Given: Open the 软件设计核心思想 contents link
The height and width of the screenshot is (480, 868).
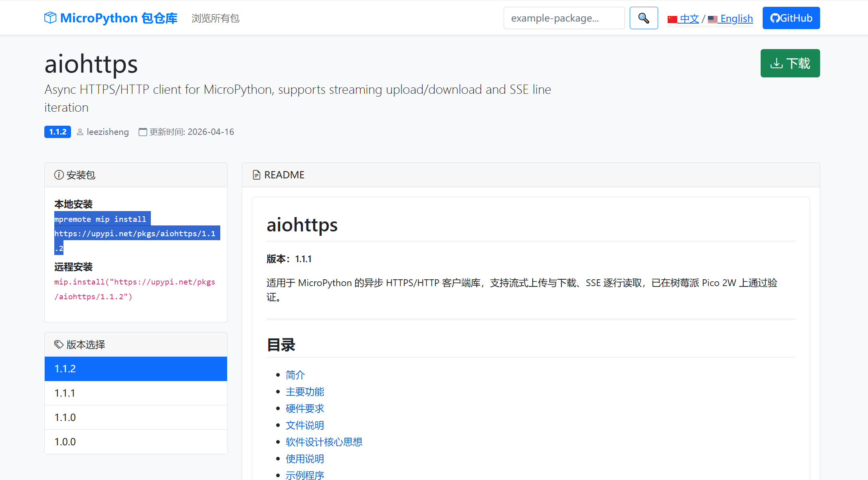Looking at the screenshot, I should click(324, 442).
